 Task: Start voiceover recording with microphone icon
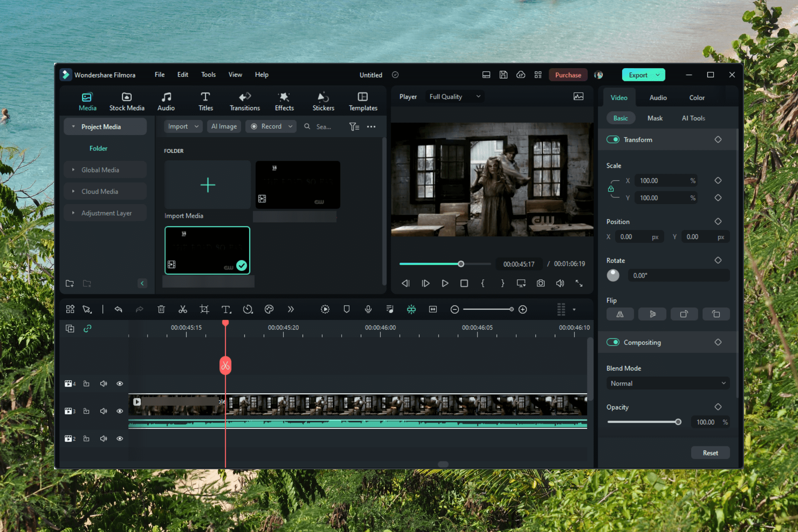pyautogui.click(x=368, y=309)
